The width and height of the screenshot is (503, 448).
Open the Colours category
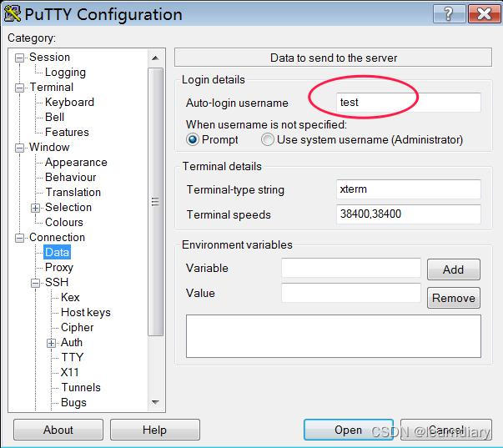[x=64, y=222]
